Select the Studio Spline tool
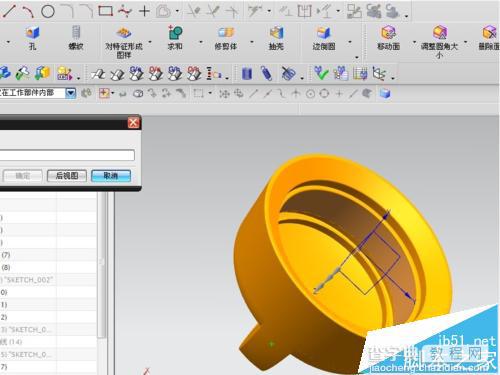The image size is (500, 375). click(x=125, y=11)
